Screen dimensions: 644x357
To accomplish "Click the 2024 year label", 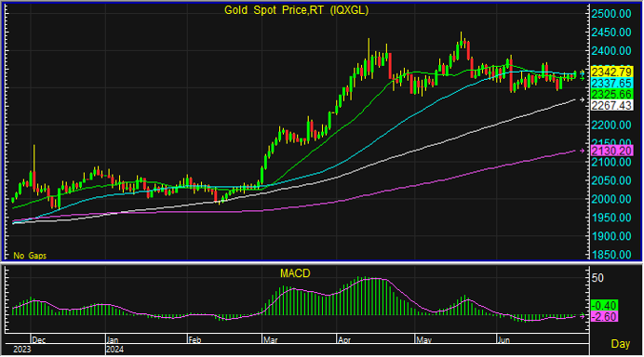I will tap(114, 350).
